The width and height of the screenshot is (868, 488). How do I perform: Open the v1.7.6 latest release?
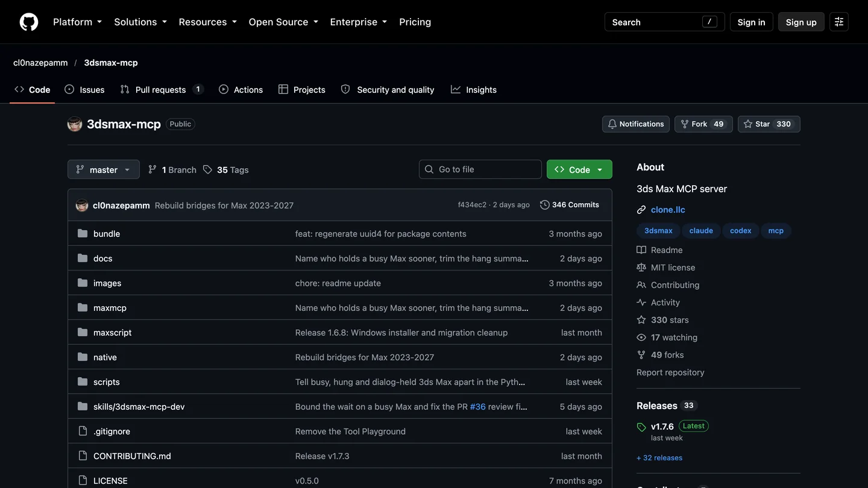pyautogui.click(x=662, y=427)
